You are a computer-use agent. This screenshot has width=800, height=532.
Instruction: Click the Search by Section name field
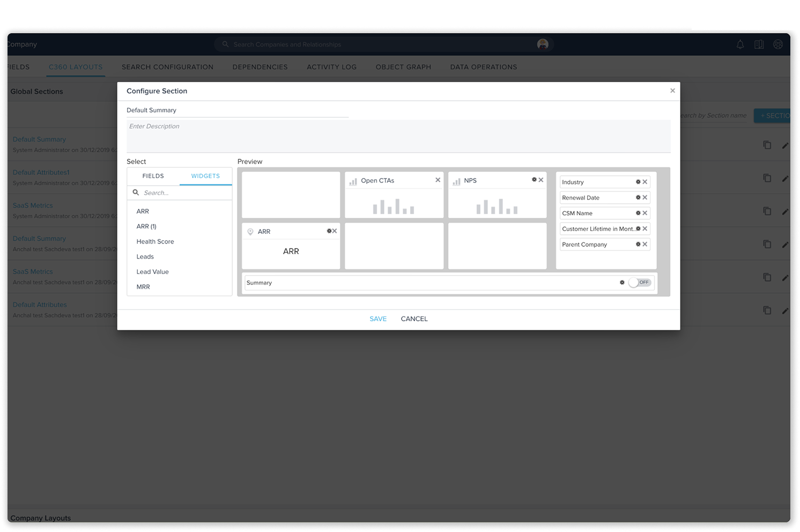pyautogui.click(x=713, y=115)
